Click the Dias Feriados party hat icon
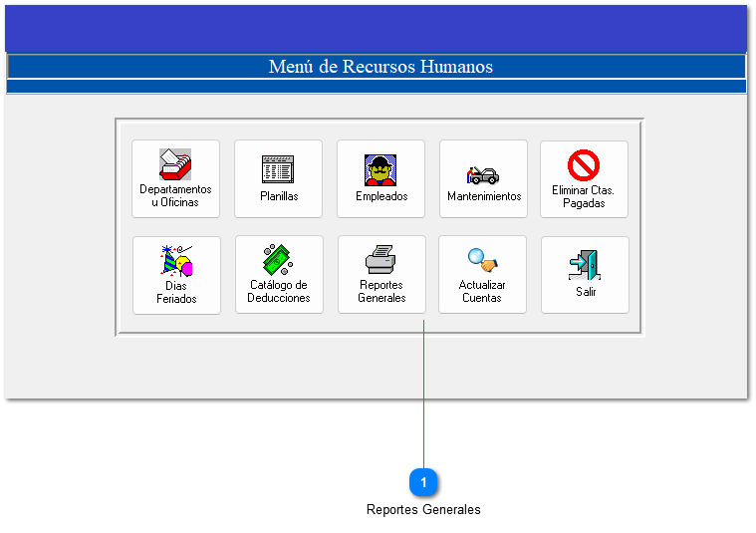 pyautogui.click(x=176, y=261)
